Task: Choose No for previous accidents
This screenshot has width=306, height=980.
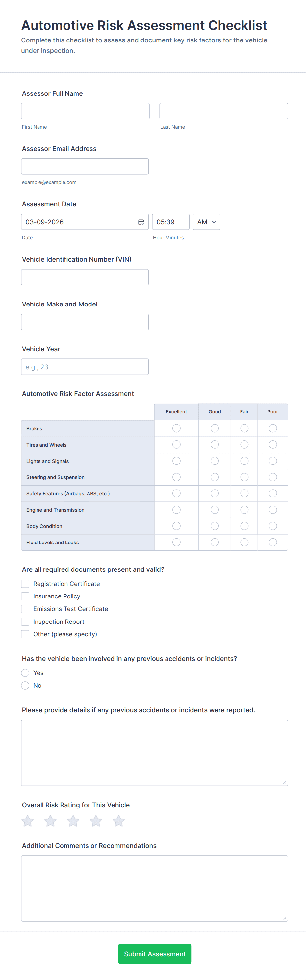Action: click(25, 685)
